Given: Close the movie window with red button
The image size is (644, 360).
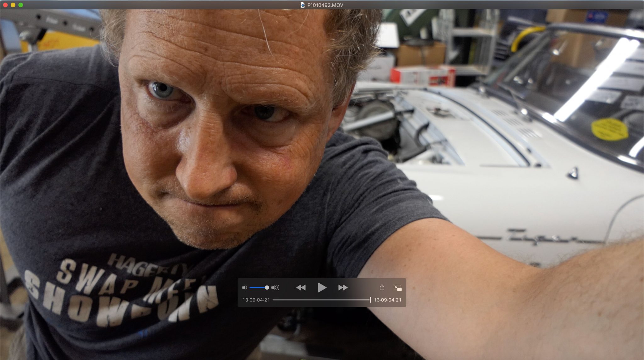Looking at the screenshot, I should pos(5,5).
